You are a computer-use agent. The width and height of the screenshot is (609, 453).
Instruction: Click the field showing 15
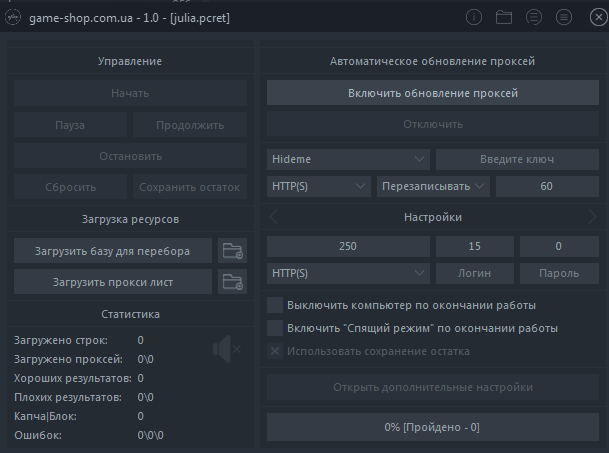475,246
